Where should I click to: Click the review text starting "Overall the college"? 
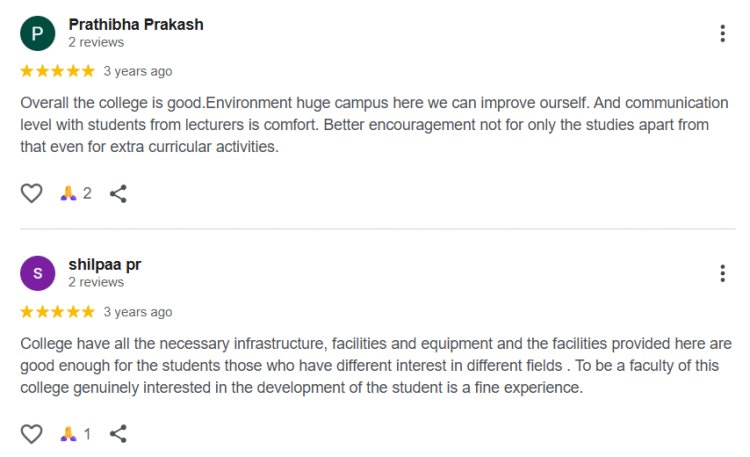coord(372,125)
